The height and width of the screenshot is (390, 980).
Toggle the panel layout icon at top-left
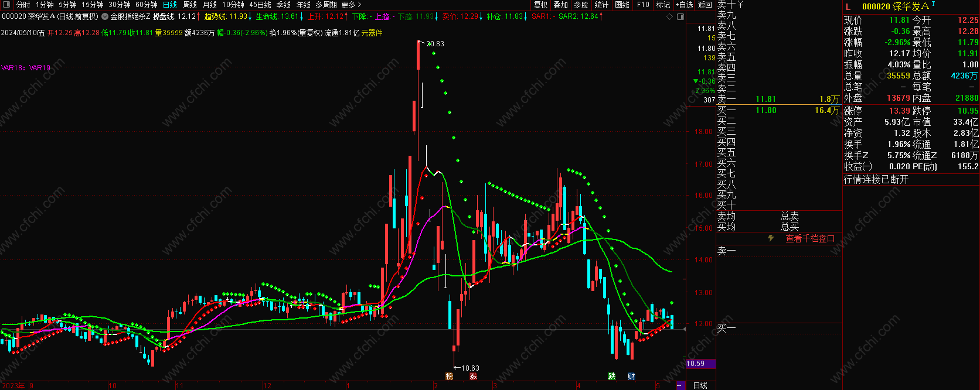[5, 5]
